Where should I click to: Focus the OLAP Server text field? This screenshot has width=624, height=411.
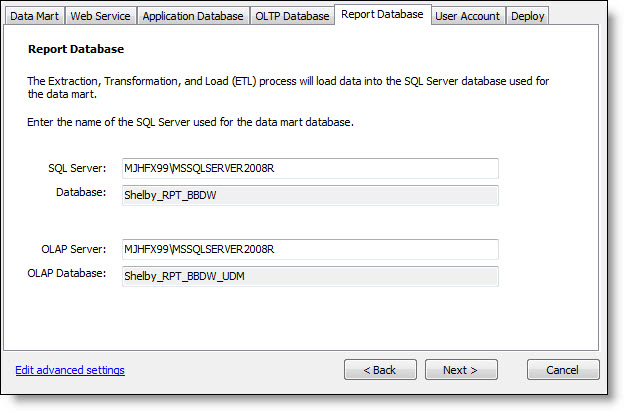(310, 248)
